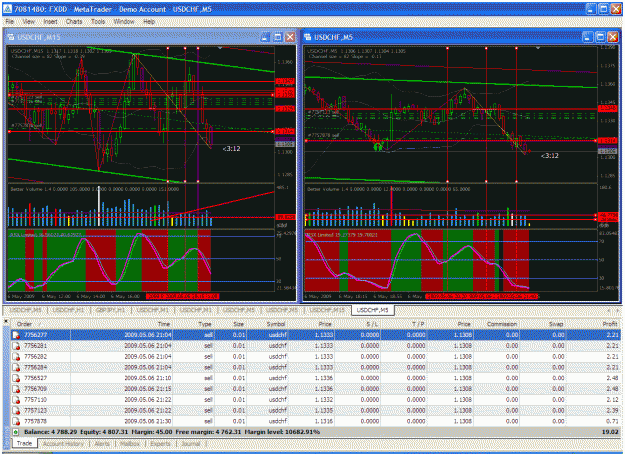Click the green balance icon in summary row
Viewport: 625px width, 454px height.
[16, 432]
